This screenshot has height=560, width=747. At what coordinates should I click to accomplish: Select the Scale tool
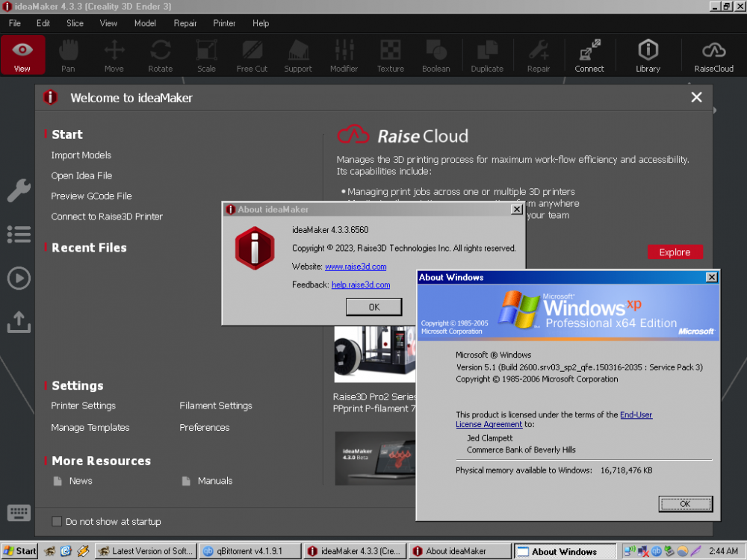206,55
